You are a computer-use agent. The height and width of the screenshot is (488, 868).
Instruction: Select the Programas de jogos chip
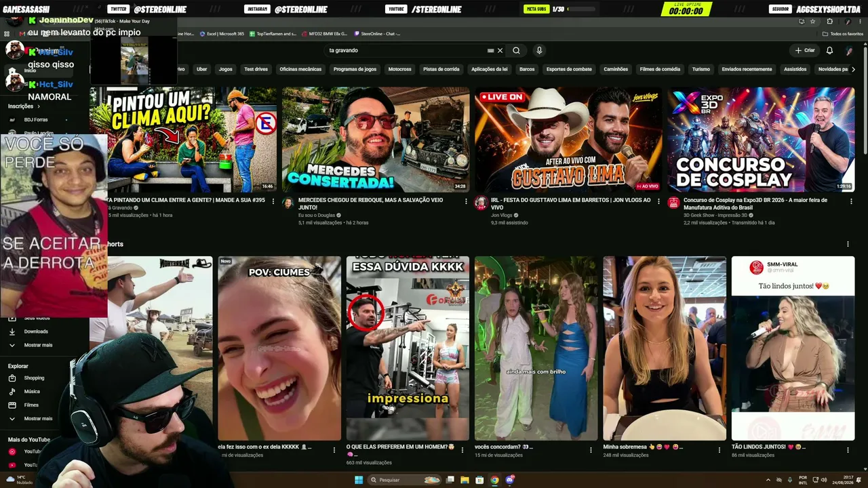click(355, 69)
